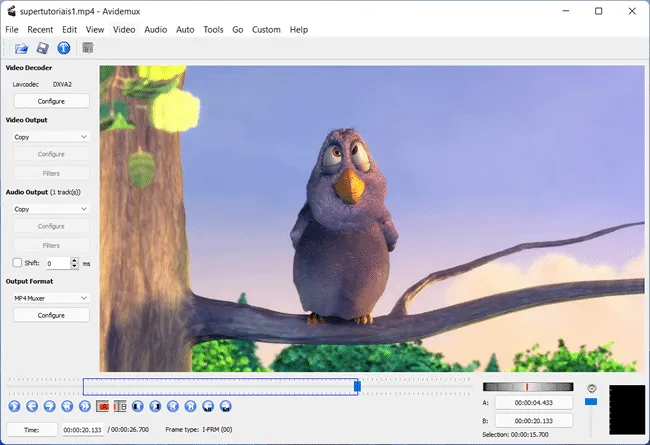
Task: Click the film strip toolbar icon
Action: pos(87,48)
